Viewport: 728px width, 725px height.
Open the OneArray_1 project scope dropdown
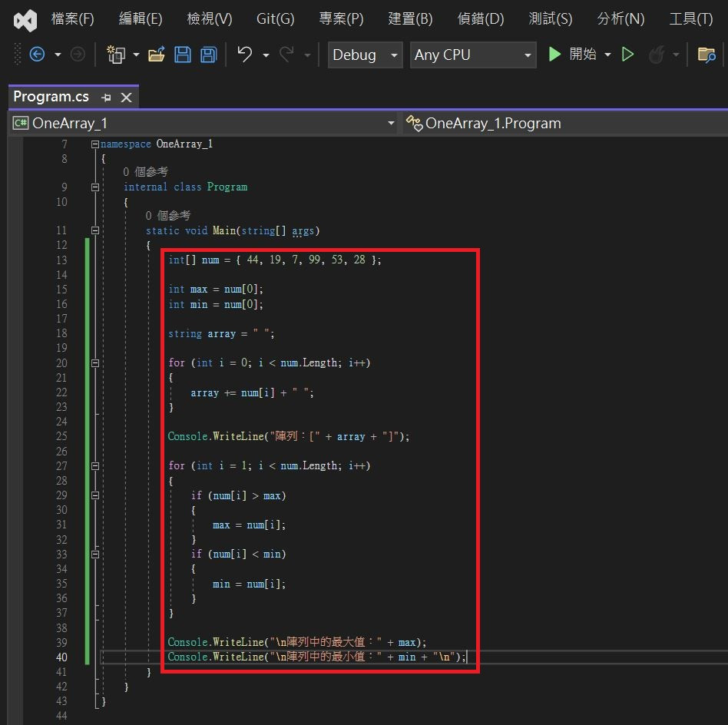tap(203, 123)
